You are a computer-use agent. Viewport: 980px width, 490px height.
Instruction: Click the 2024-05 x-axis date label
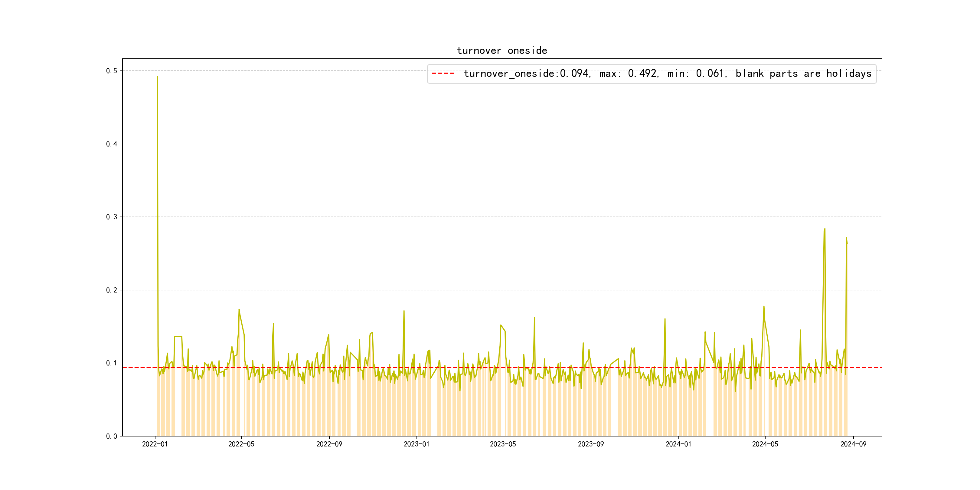pyautogui.click(x=765, y=444)
